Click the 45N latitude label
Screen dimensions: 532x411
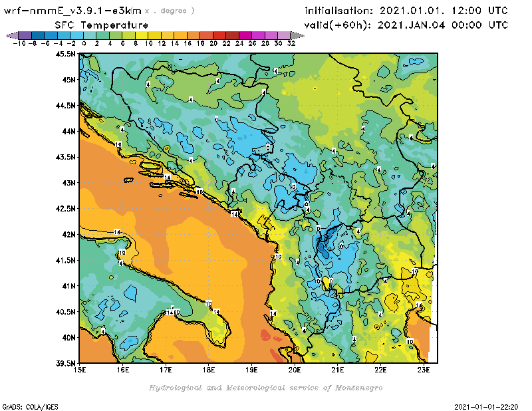pyautogui.click(x=68, y=80)
